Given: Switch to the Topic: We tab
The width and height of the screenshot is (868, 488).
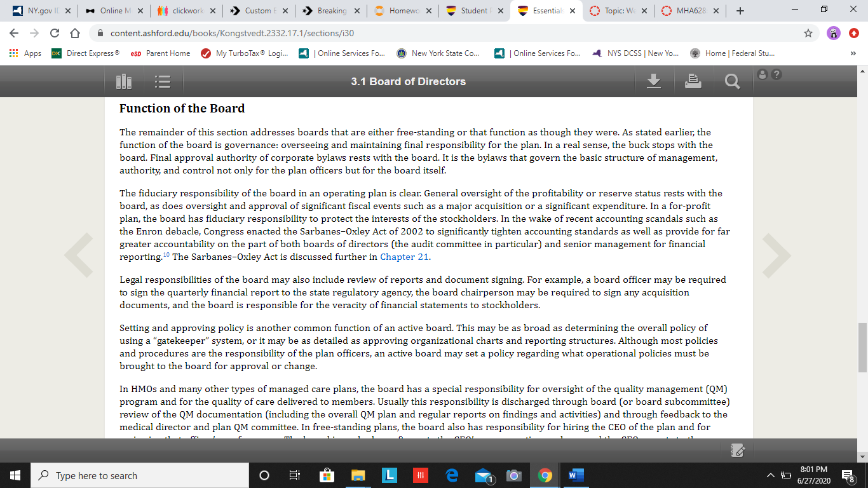Looking at the screenshot, I should tap(619, 11).
